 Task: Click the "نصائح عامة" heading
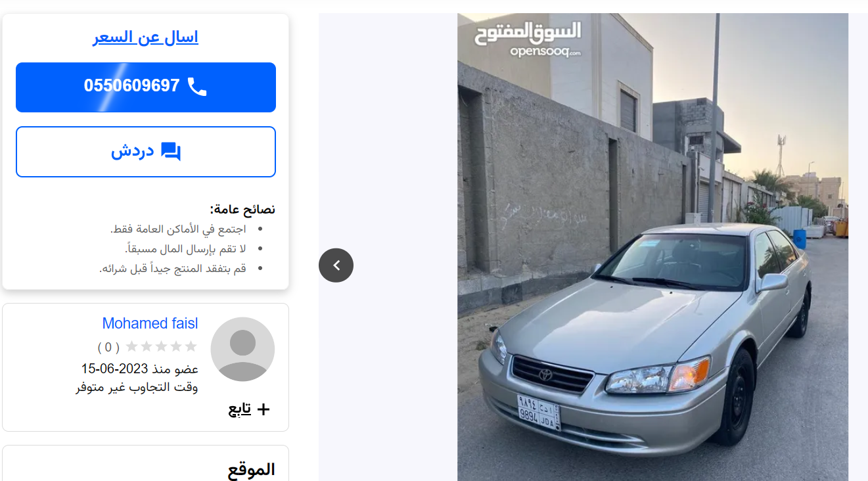tap(242, 210)
